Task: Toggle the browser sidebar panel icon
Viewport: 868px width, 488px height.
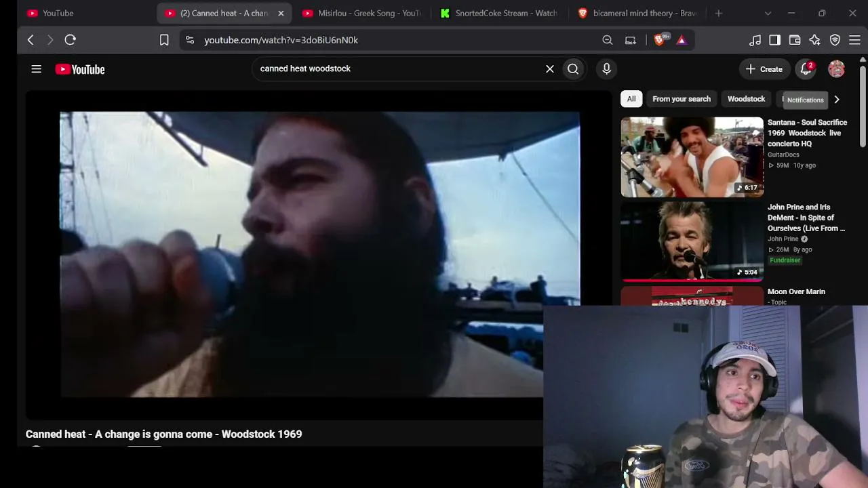Action: pyautogui.click(x=774, y=40)
